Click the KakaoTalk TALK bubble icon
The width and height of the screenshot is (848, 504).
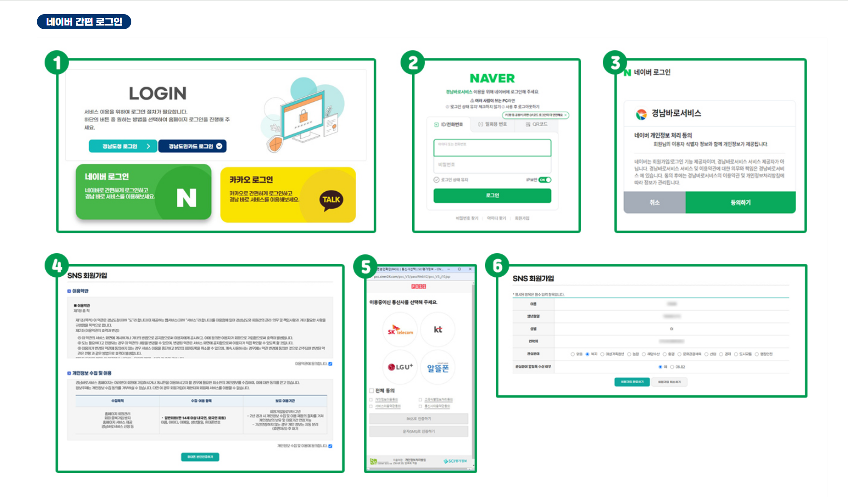tap(331, 200)
